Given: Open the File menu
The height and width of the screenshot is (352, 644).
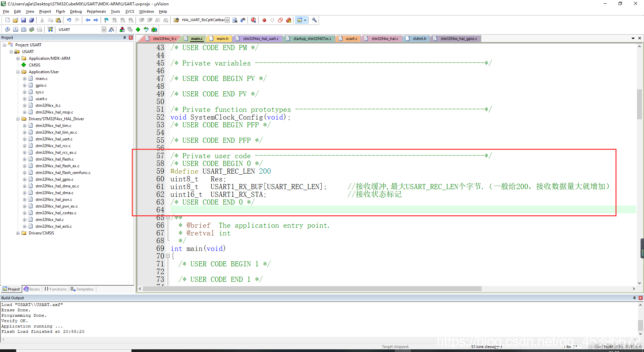Looking at the screenshot, I should (6, 11).
